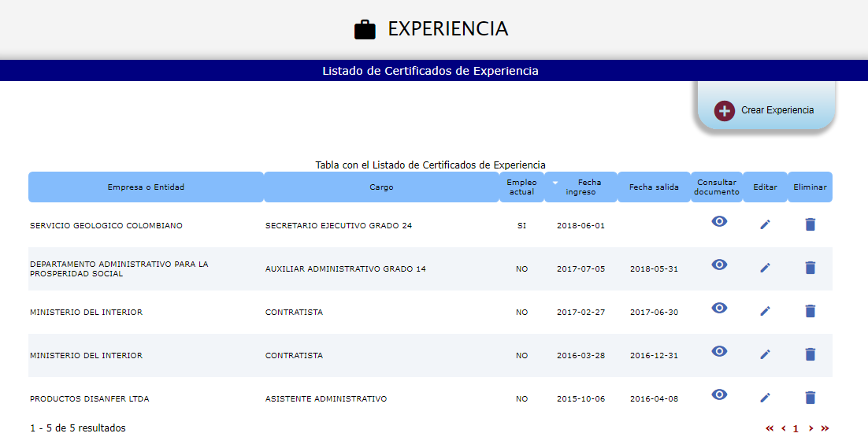Click the table caption above the column headers
Image resolution: width=868 pixels, height=448 pixels.
[x=430, y=165]
